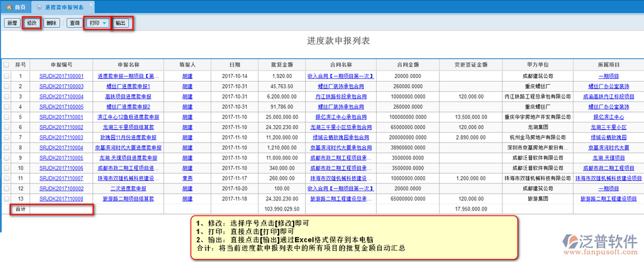Expand the 打印 dropdown arrow

pos(104,23)
